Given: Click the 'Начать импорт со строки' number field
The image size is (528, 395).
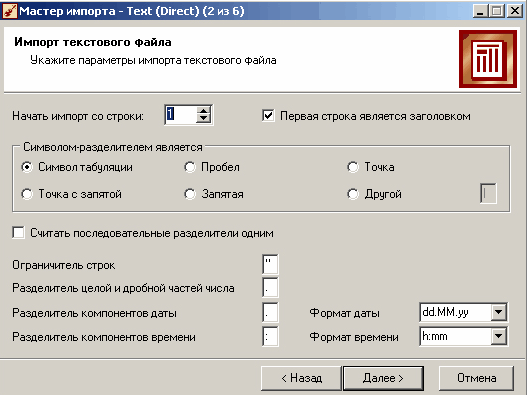Looking at the screenshot, I should (181, 115).
